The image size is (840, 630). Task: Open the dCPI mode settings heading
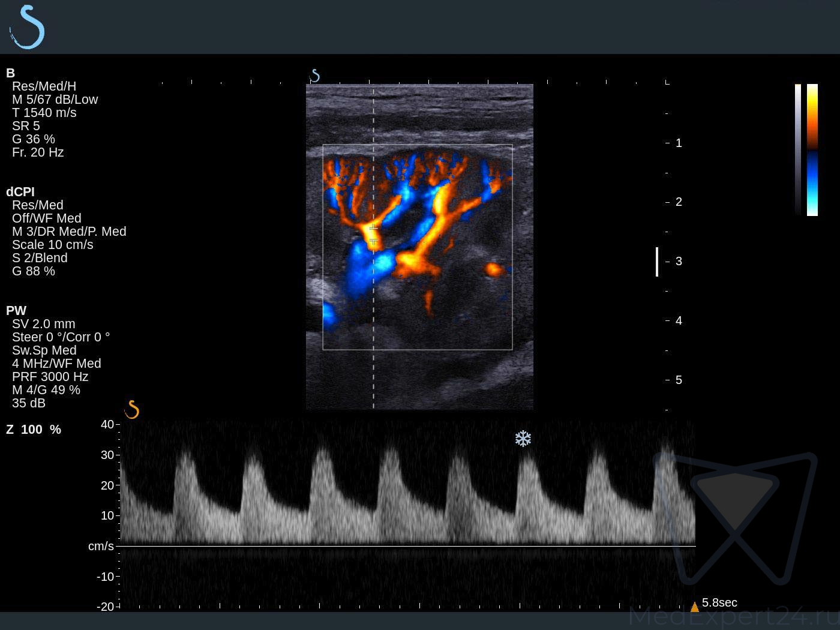pyautogui.click(x=20, y=192)
